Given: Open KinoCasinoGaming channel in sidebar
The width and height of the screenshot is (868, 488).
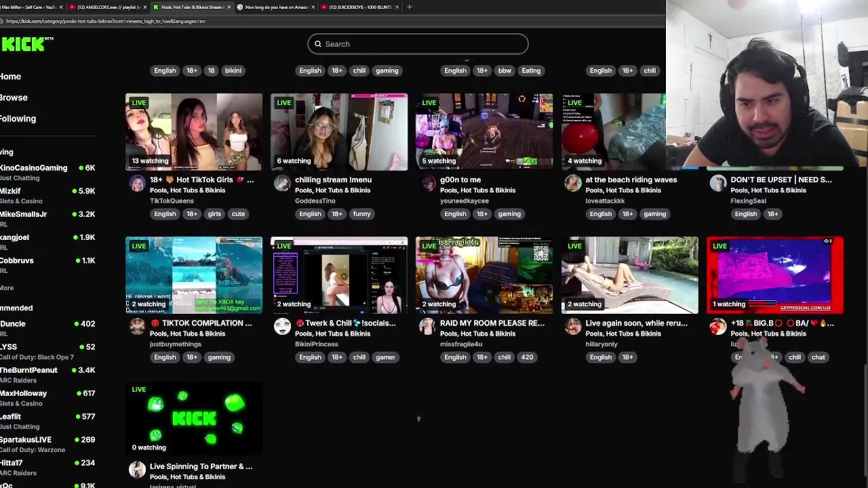Looking at the screenshot, I should [49, 172].
